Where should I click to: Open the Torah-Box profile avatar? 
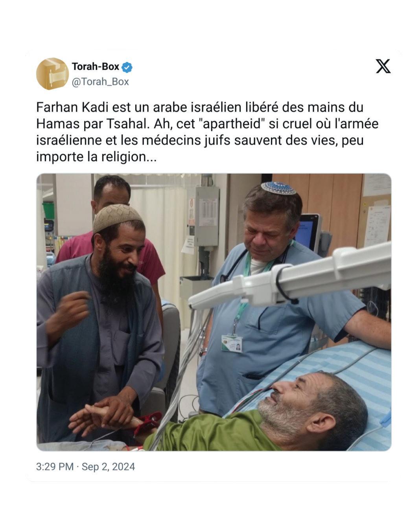(52, 74)
